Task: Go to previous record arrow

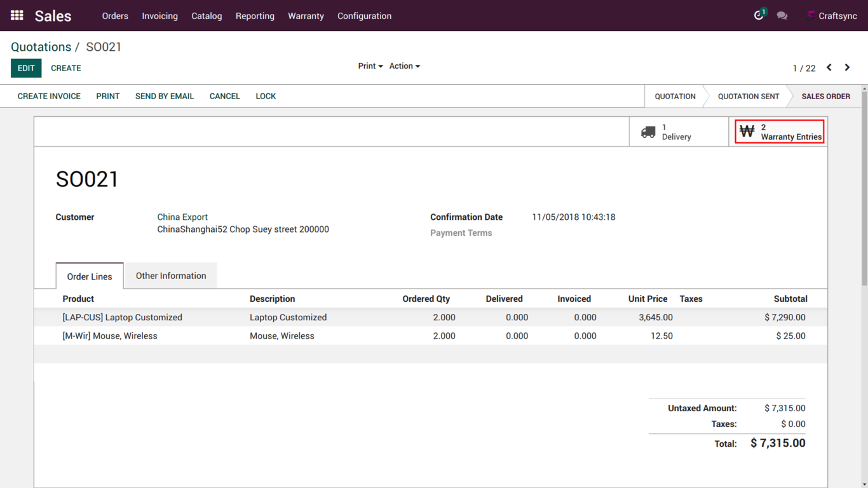Action: coord(829,67)
